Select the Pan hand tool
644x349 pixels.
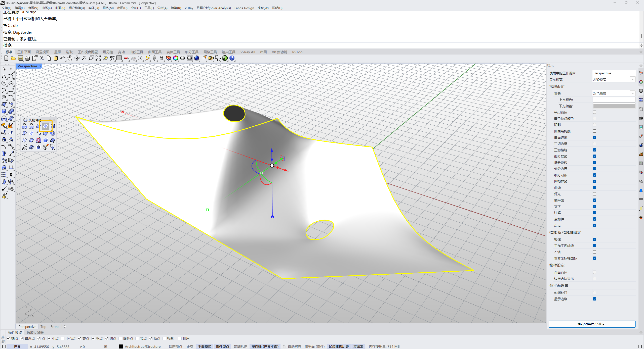pos(70,58)
